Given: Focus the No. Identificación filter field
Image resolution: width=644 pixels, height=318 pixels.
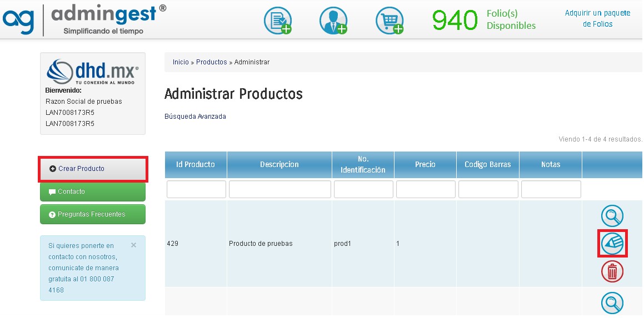Looking at the screenshot, I should click(363, 189).
